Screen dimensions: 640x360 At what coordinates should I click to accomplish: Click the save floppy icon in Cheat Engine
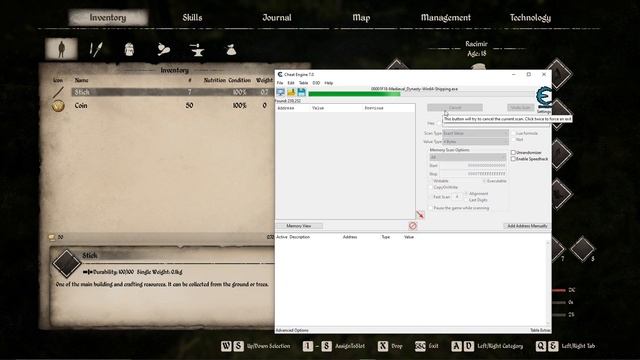[301, 92]
